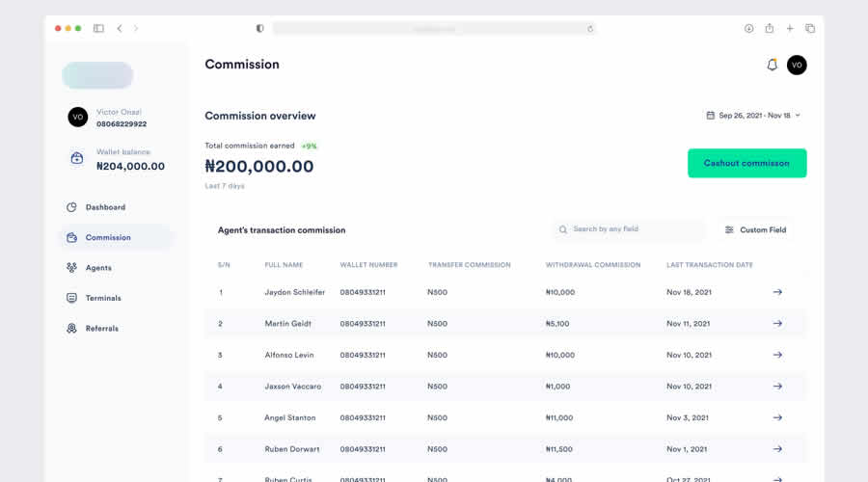
Task: Click the browser sidebar toggle icon
Action: point(98,29)
